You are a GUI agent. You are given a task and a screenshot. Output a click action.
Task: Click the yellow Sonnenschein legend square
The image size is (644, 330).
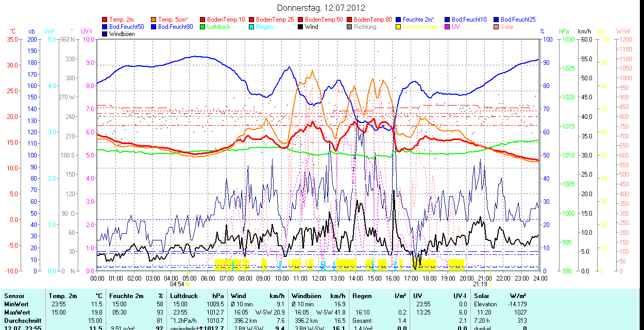pos(399,27)
